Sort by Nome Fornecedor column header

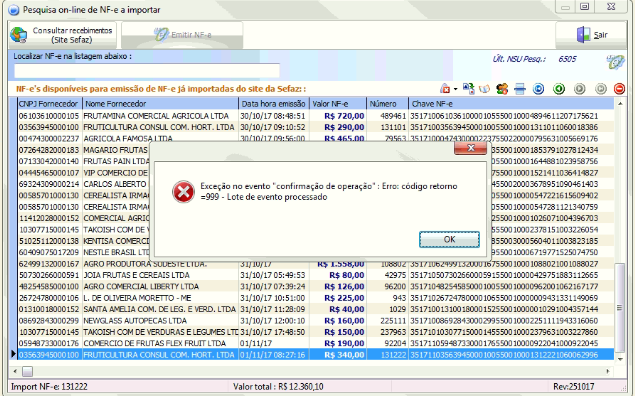[160, 104]
